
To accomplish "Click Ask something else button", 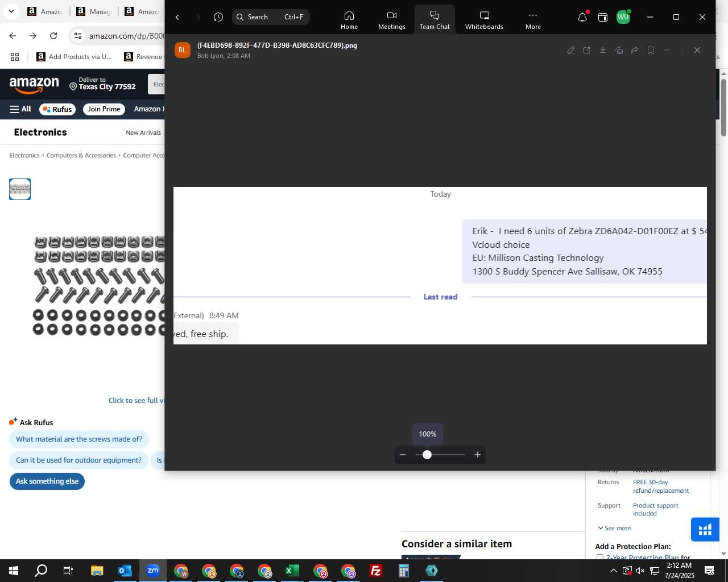I will point(47,481).
